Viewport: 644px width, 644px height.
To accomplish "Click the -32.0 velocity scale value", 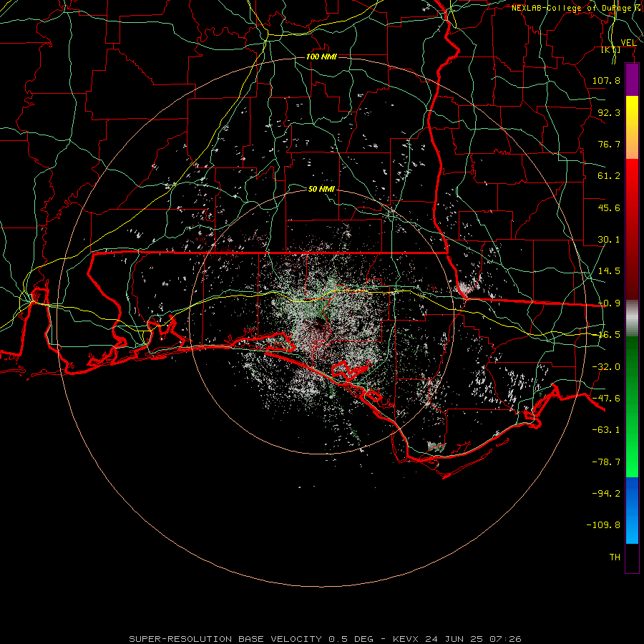I will (x=606, y=367).
